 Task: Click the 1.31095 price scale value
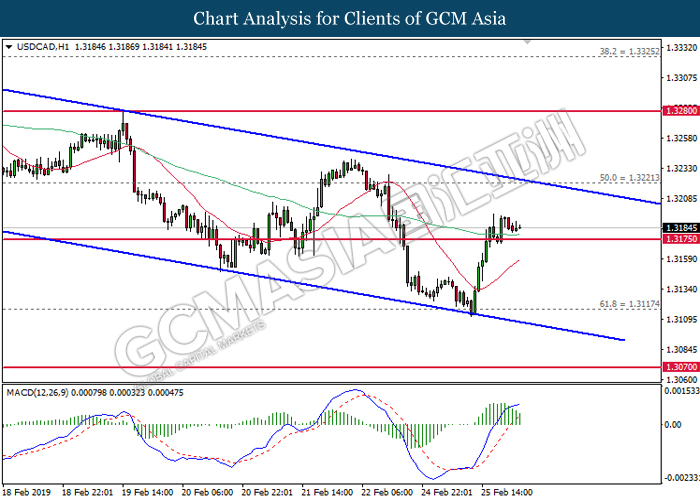682,320
